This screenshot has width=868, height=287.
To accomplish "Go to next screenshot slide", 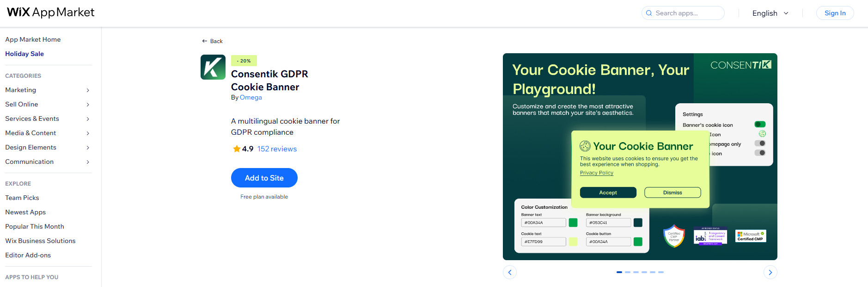I will (770, 272).
